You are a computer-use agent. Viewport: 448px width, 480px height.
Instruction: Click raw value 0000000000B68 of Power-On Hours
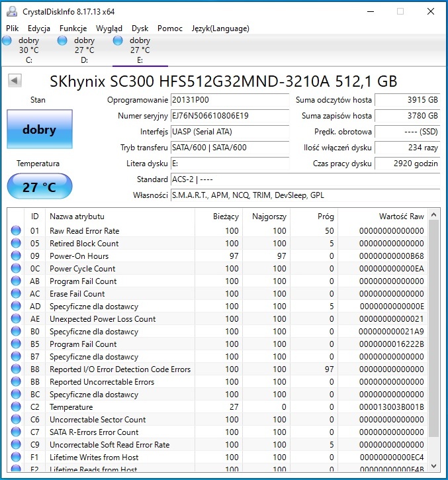click(x=391, y=256)
